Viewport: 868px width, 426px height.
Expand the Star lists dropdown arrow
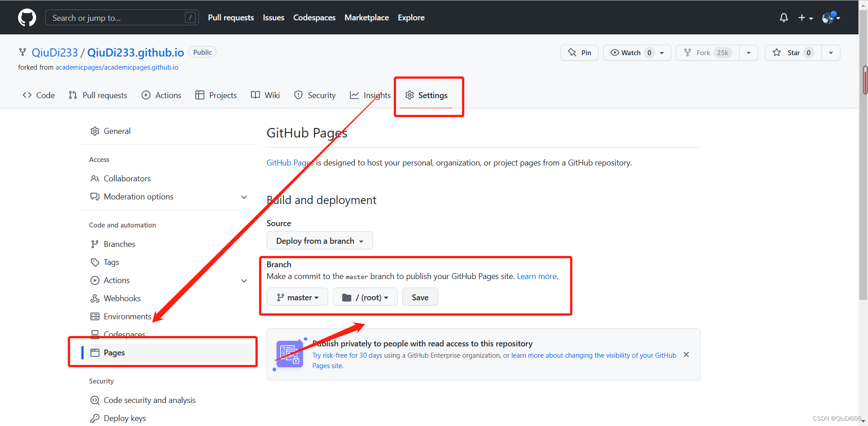[x=831, y=52]
